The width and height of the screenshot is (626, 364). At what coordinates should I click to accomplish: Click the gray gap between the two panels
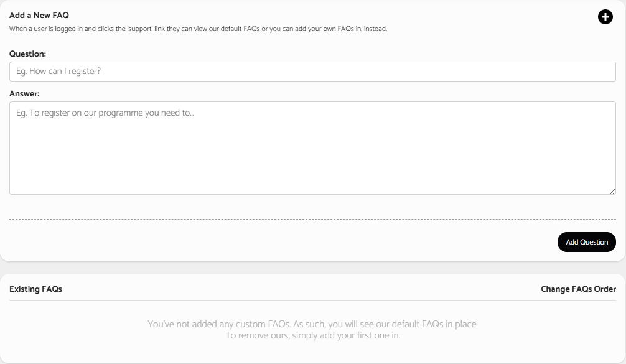(x=312, y=268)
